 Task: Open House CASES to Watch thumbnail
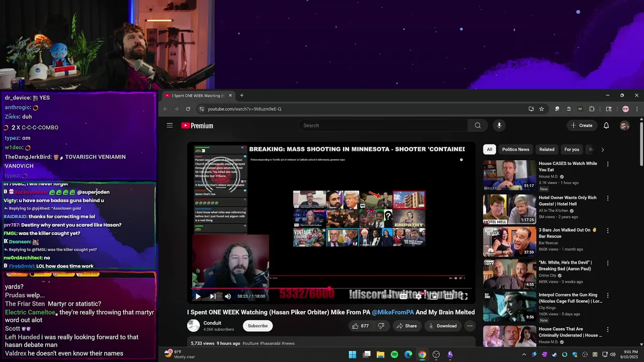[x=510, y=175]
